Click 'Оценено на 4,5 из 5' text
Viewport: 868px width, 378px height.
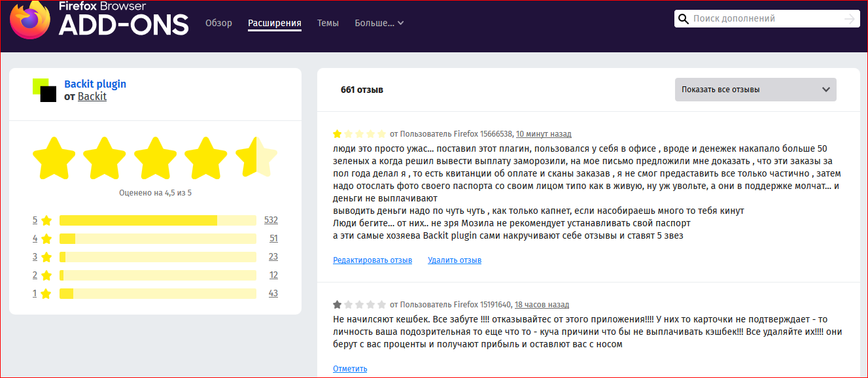(155, 193)
